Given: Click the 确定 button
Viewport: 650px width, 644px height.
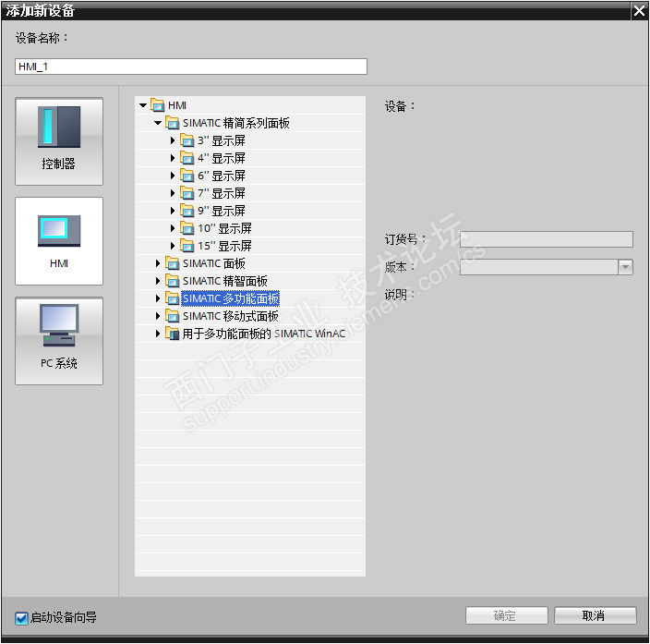Looking at the screenshot, I should coord(507,615).
